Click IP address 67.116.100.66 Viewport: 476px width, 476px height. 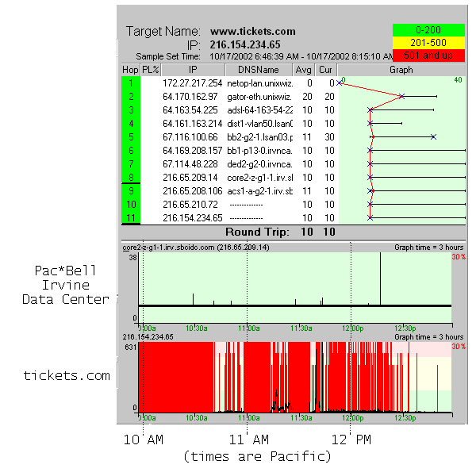coord(190,137)
